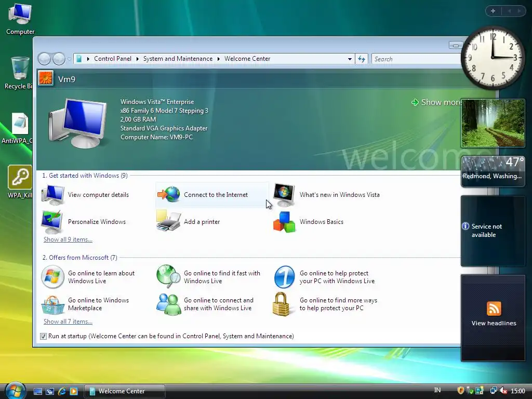Click the refresh button beside address bar
The image size is (532, 399).
[x=362, y=59]
